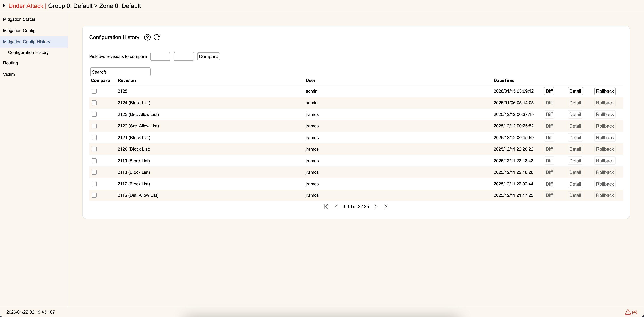Focus the second revision compare input box
Viewport: 644px width, 317px height.
pos(184,57)
